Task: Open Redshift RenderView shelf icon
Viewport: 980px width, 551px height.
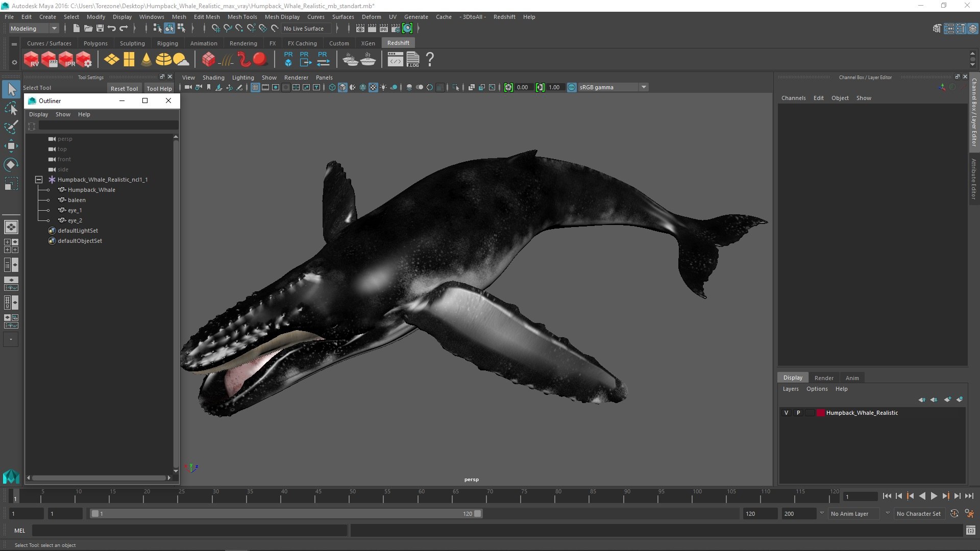Action: 32,59
